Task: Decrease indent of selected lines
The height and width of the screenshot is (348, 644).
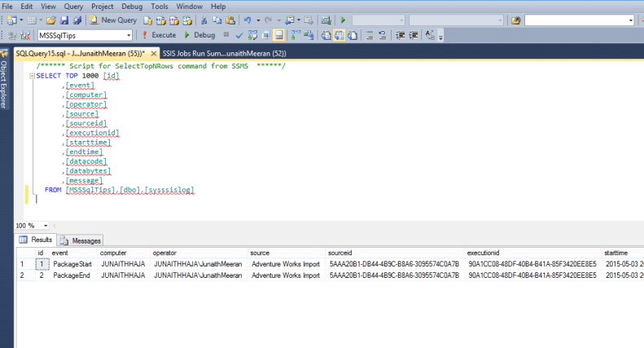Action: 400,35
